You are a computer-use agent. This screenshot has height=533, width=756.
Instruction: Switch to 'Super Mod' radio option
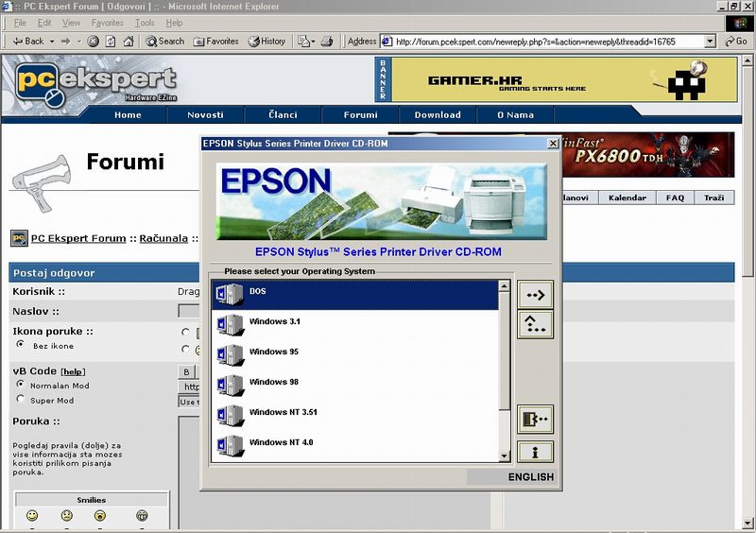point(21,400)
